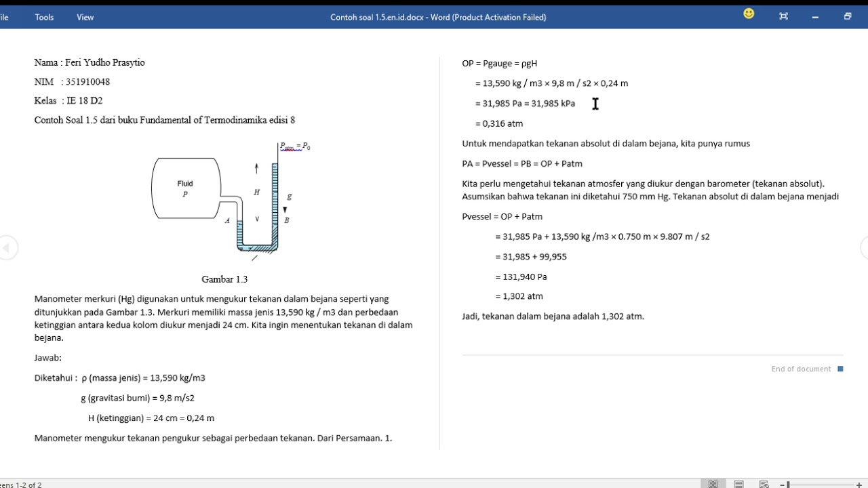Click the 'Screens 1-2 of 2' status text
This screenshot has width=868, height=488.
[20, 485]
